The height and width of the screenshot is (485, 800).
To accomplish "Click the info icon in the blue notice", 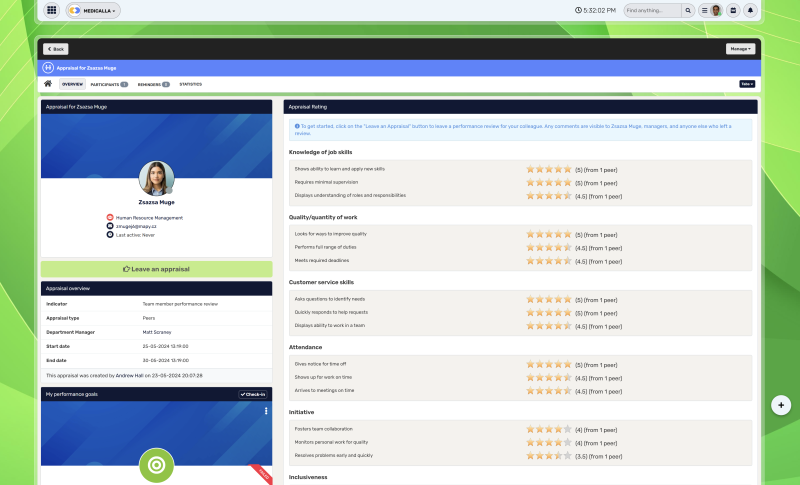I will [297, 126].
